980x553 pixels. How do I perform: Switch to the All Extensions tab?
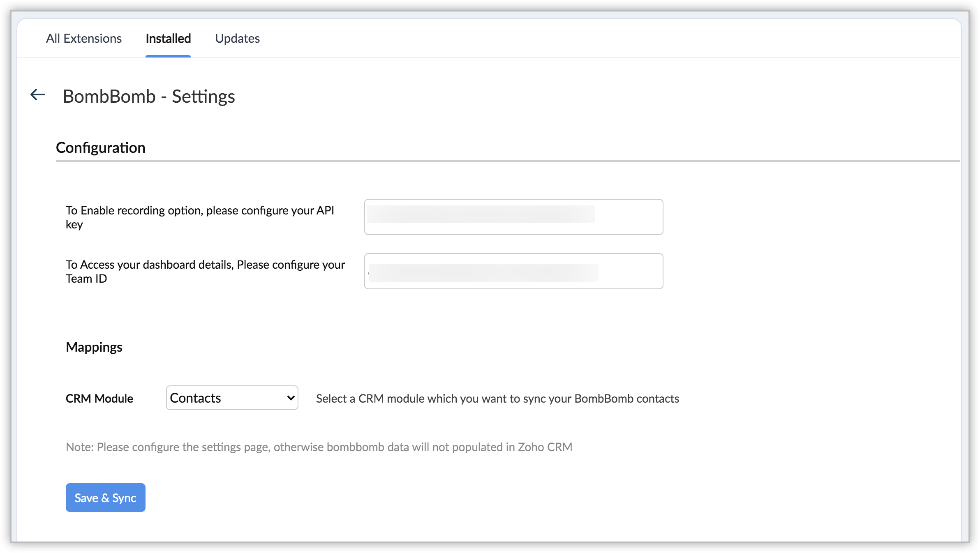click(x=84, y=39)
